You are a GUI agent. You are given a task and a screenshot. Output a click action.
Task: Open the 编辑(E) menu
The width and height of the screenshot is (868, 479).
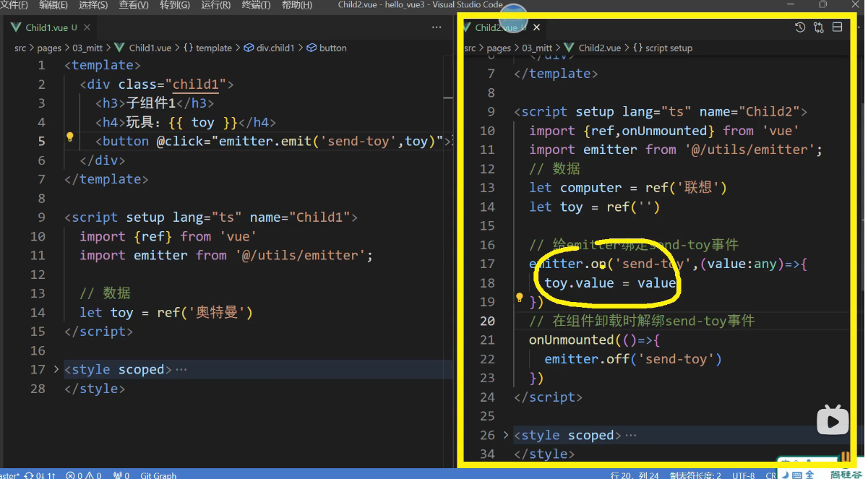(53, 5)
